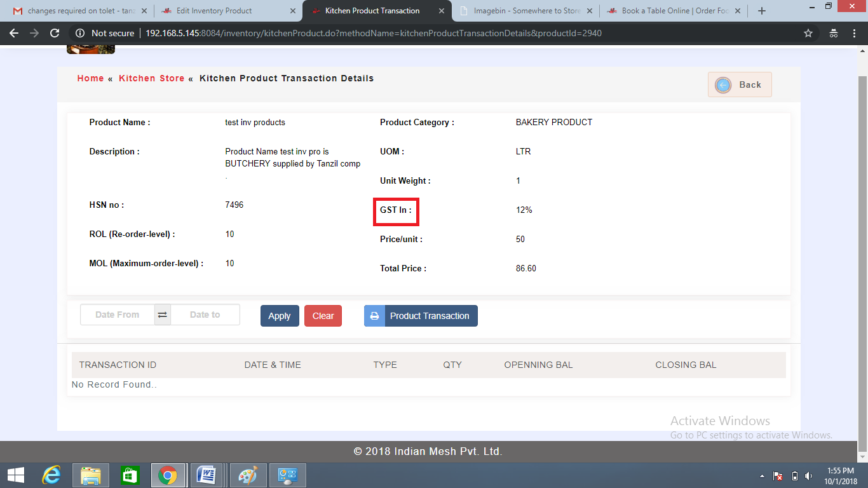This screenshot has width=868, height=488.
Task: Click the TRANSACTION ID column header
Action: point(118,365)
